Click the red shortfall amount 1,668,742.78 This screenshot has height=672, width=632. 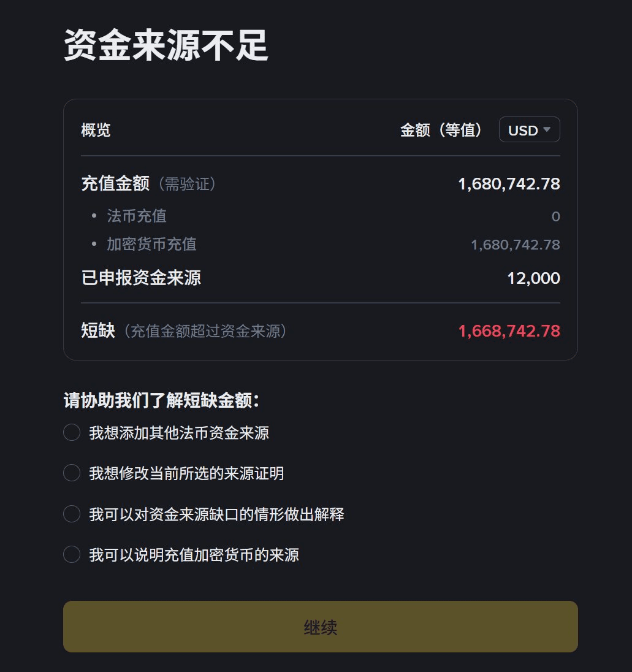pos(509,331)
